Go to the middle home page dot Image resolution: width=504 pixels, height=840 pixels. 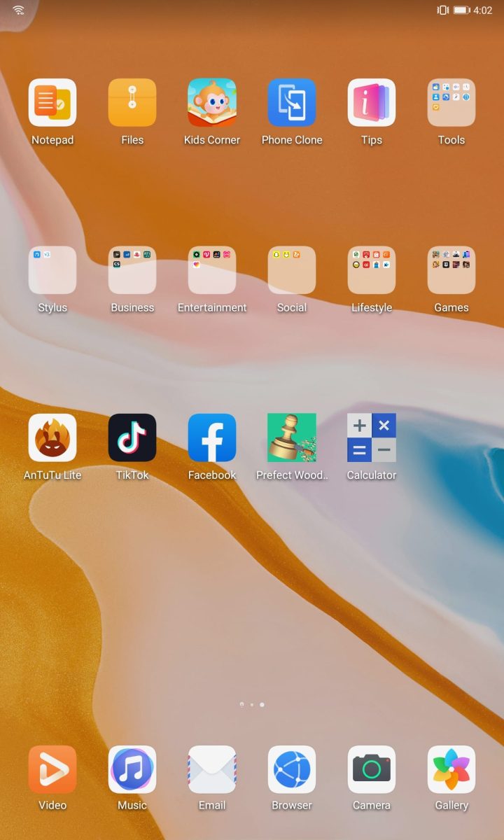[x=252, y=705]
